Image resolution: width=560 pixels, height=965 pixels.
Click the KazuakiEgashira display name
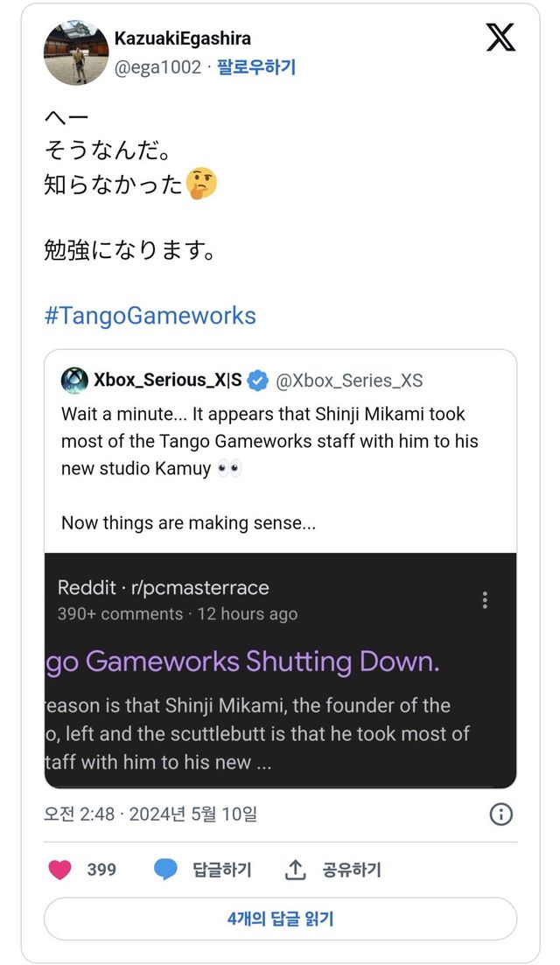(x=183, y=38)
